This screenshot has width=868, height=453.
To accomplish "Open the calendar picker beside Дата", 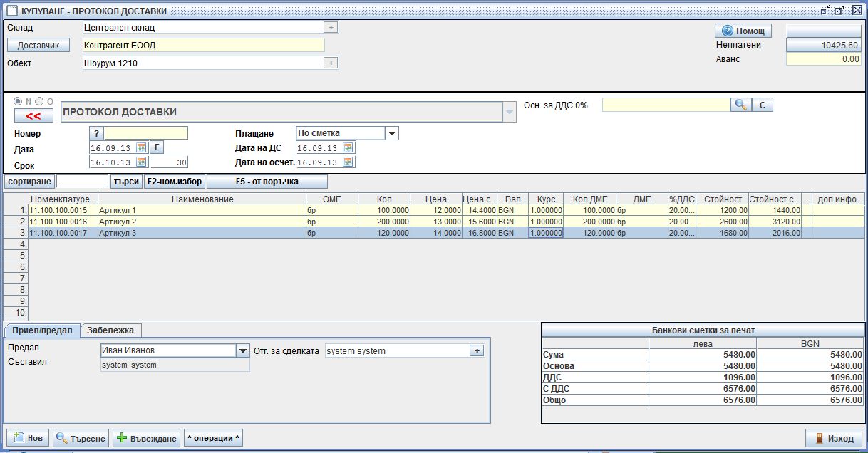I will (141, 147).
